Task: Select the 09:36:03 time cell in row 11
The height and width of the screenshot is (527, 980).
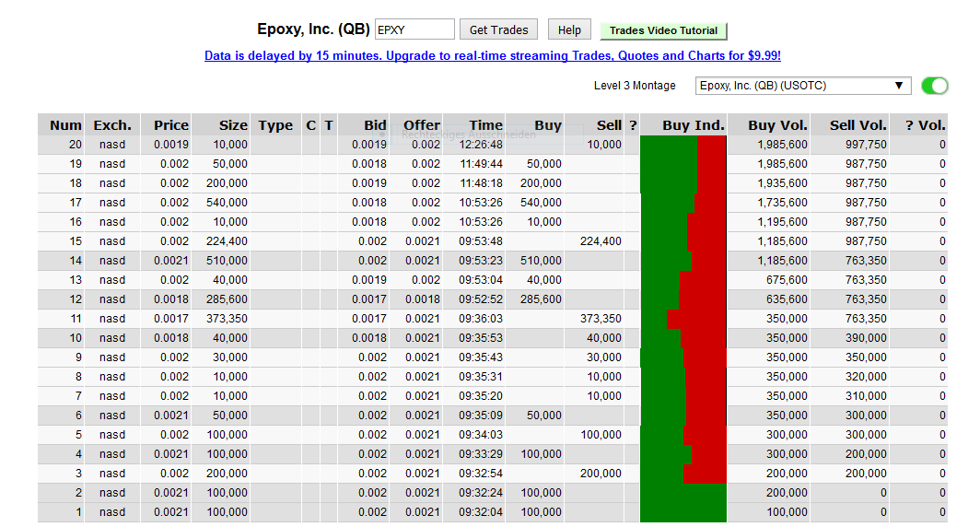Action: pos(480,319)
